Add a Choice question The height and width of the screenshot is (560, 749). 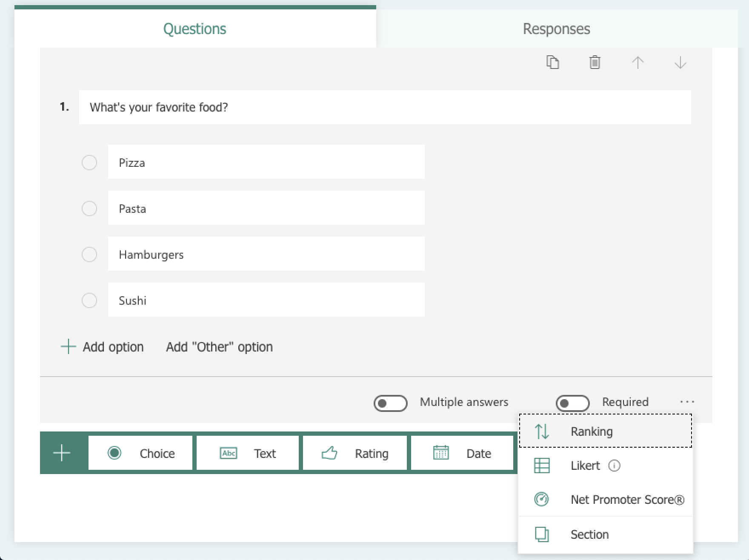tap(140, 453)
